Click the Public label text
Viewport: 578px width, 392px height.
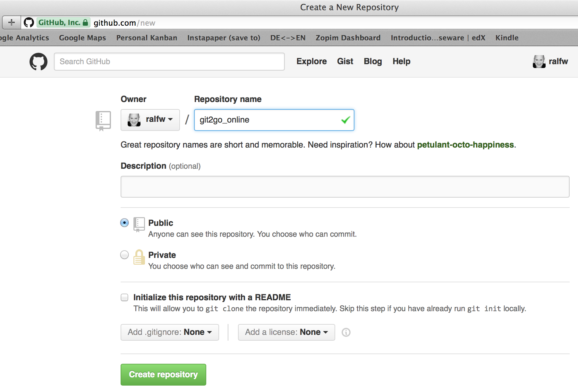161,223
